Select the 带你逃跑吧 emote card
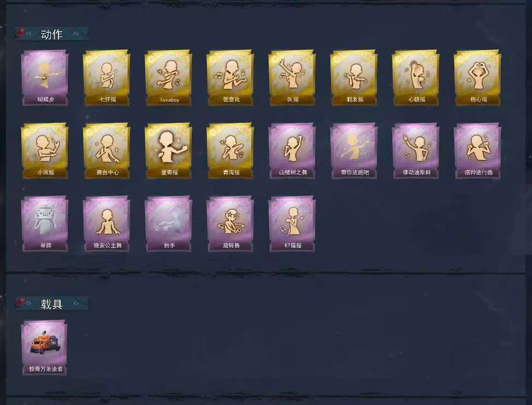Image resolution: width=532 pixels, height=405 pixels. tap(354, 151)
